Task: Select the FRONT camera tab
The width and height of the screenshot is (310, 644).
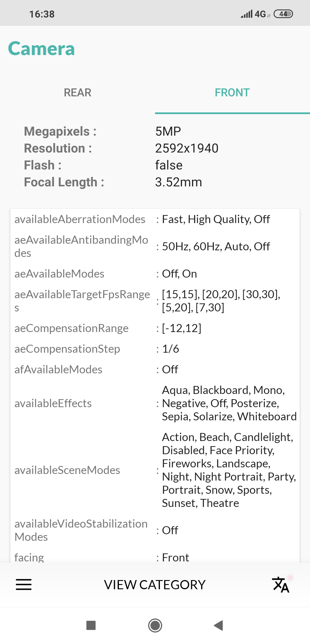Action: (232, 93)
